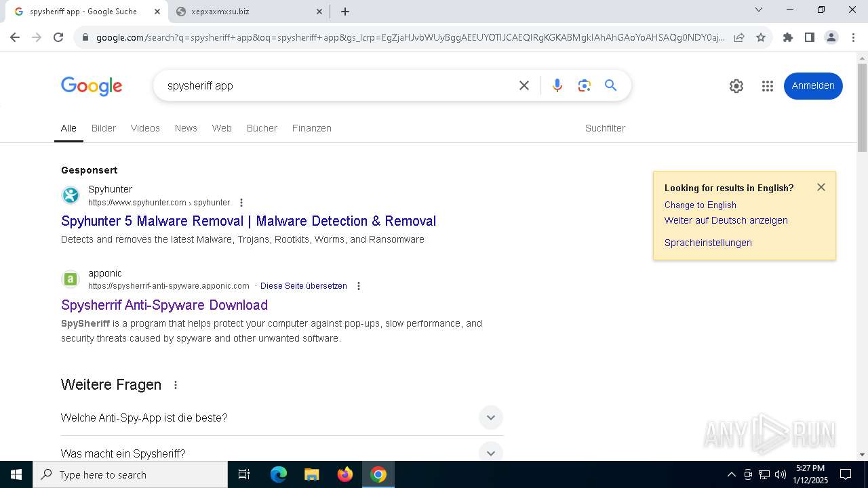Launch Firefox from taskbar
This screenshot has width=868, height=488.
(345, 474)
